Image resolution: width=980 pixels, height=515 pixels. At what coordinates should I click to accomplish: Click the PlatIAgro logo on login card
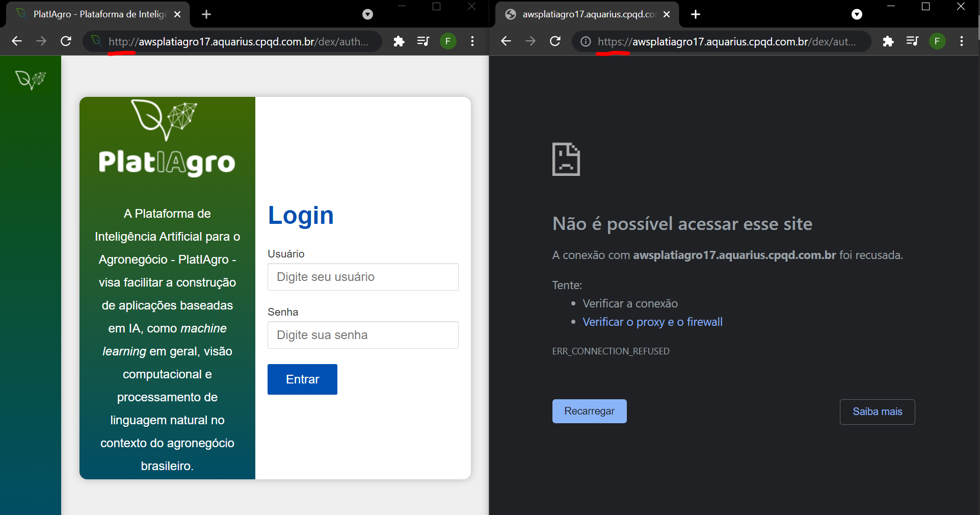tap(167, 138)
